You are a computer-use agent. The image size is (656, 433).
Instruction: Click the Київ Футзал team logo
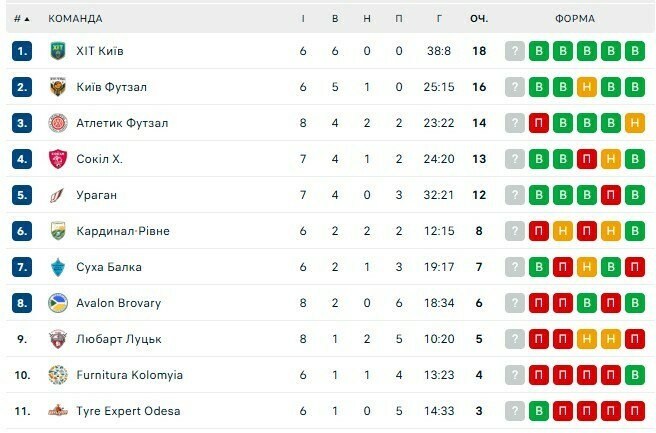click(x=57, y=87)
